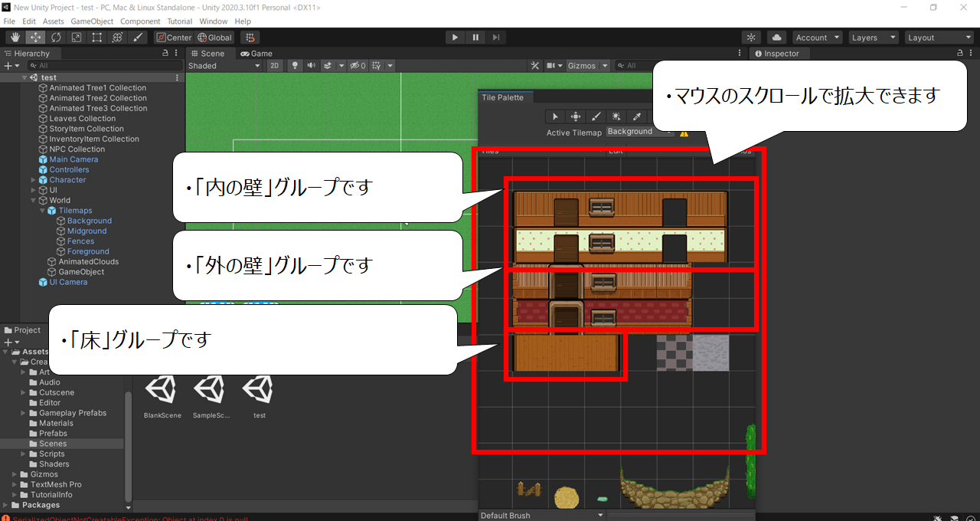This screenshot has width=980, height=521.
Task: Toggle scene lighting bulb icon
Action: click(296, 66)
